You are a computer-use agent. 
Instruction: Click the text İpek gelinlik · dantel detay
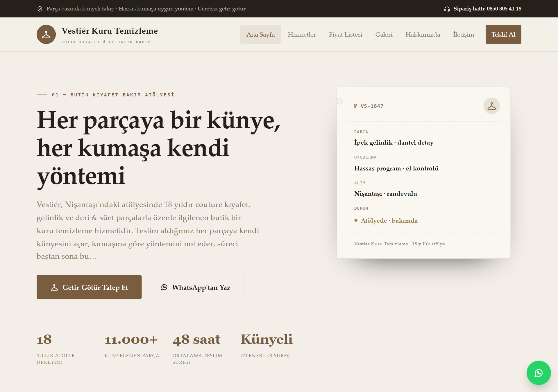coord(394,143)
